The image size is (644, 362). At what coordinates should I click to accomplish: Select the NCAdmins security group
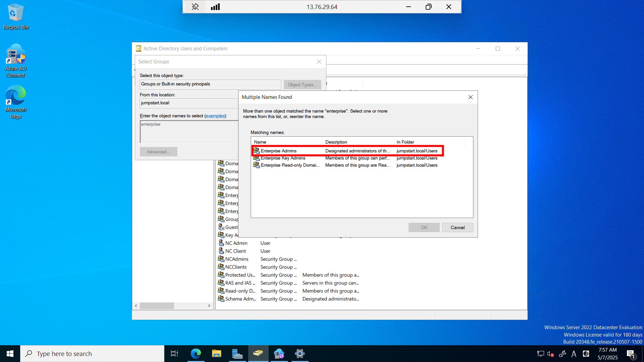click(x=236, y=259)
